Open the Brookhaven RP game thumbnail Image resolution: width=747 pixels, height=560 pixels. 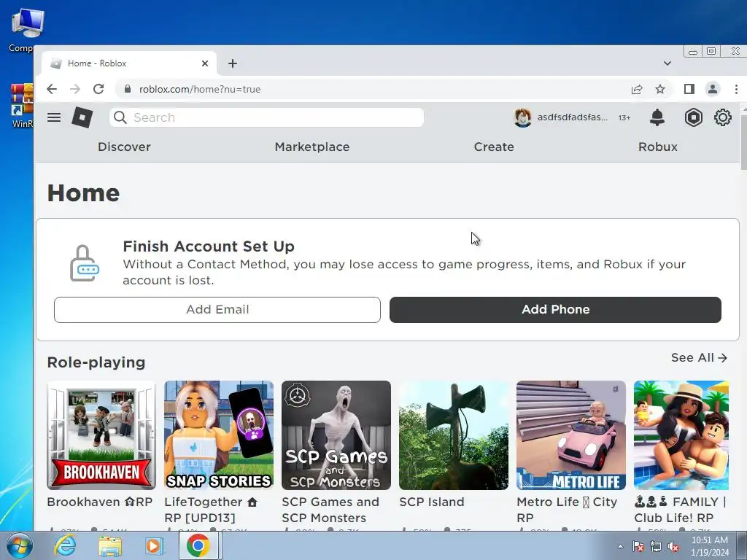(x=101, y=435)
